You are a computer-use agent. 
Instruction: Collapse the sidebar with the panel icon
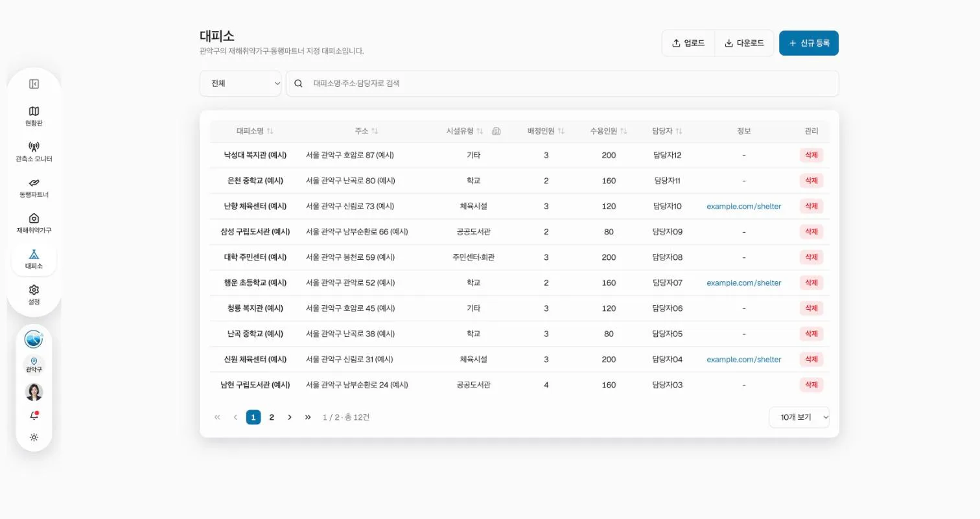(x=34, y=84)
